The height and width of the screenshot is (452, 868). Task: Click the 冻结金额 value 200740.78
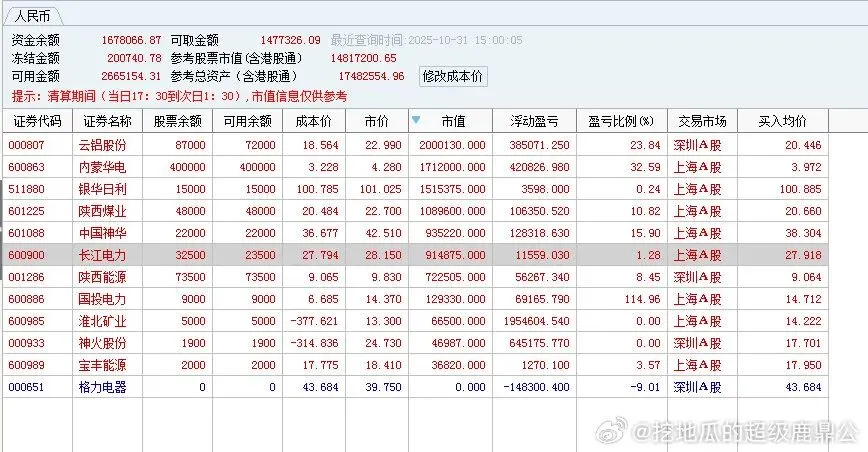[x=135, y=58]
